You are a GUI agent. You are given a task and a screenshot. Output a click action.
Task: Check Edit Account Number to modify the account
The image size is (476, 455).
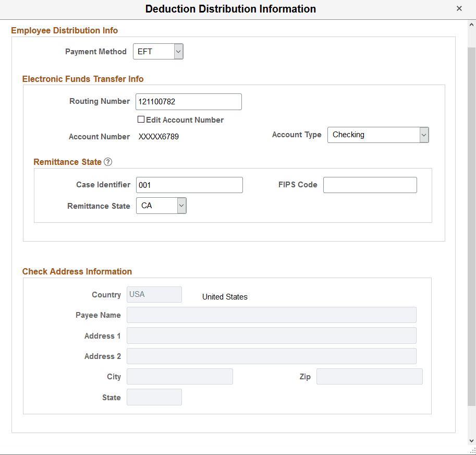coord(141,119)
